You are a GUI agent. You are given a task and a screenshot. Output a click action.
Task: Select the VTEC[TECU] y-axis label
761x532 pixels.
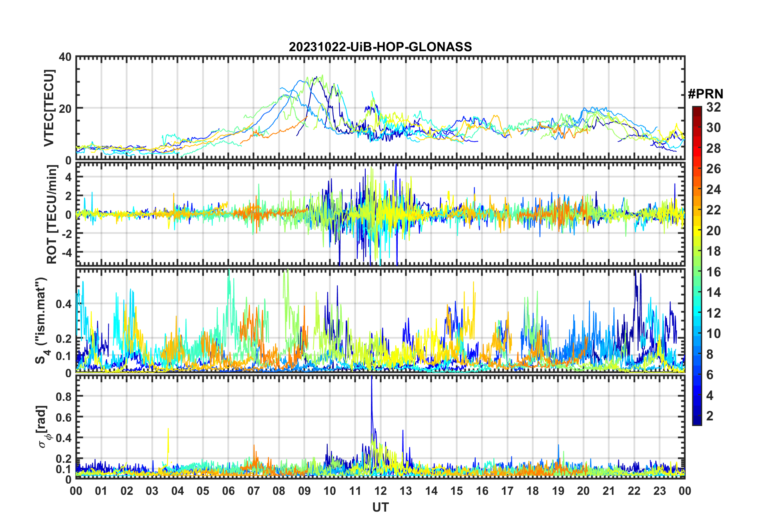point(49,108)
